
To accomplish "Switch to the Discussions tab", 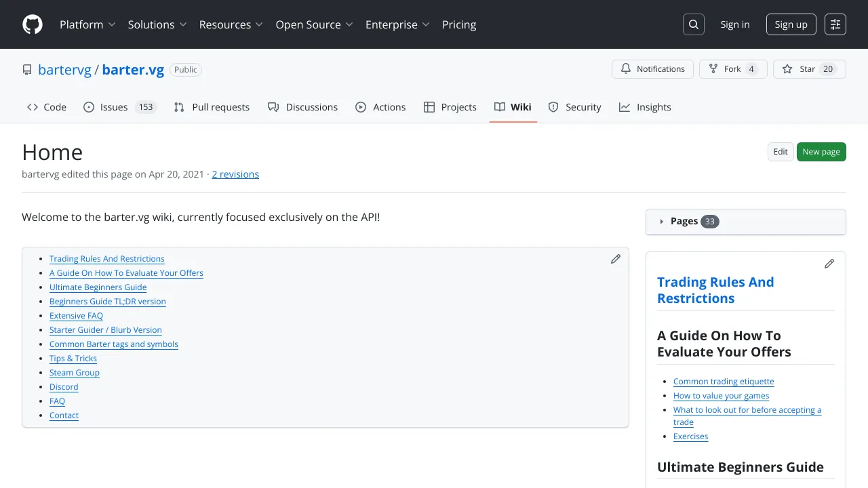I will (302, 107).
